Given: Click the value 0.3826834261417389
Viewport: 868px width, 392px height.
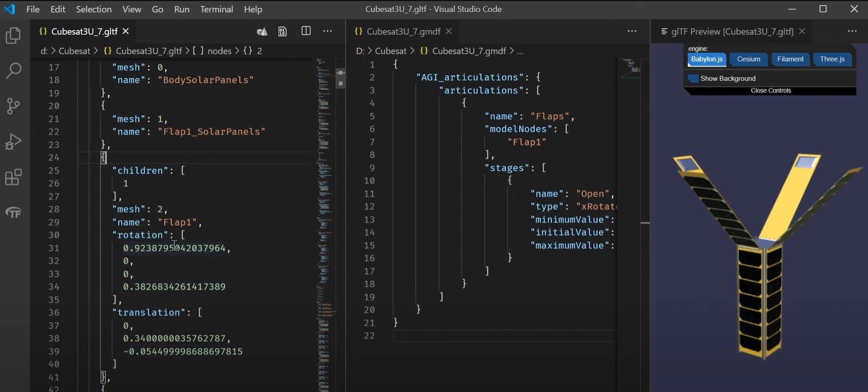Looking at the screenshot, I should click(174, 286).
